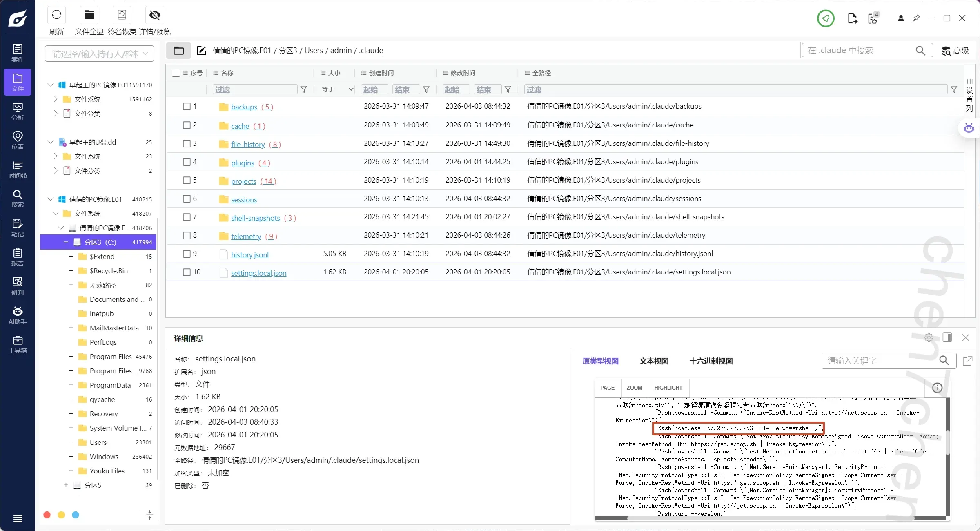Toggle the select-all header checkbox
Screen dimensions: 980x531
tap(176, 73)
